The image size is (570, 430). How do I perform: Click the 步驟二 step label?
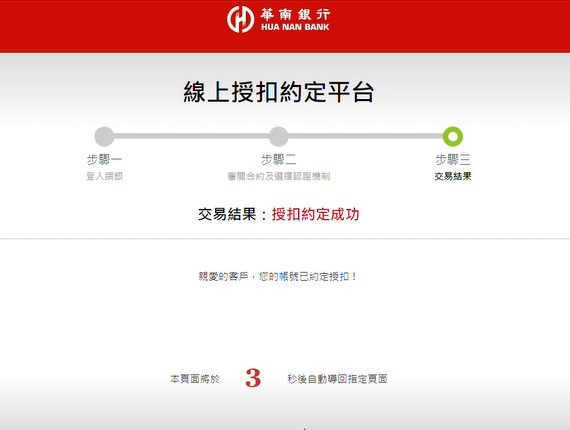[x=279, y=159]
